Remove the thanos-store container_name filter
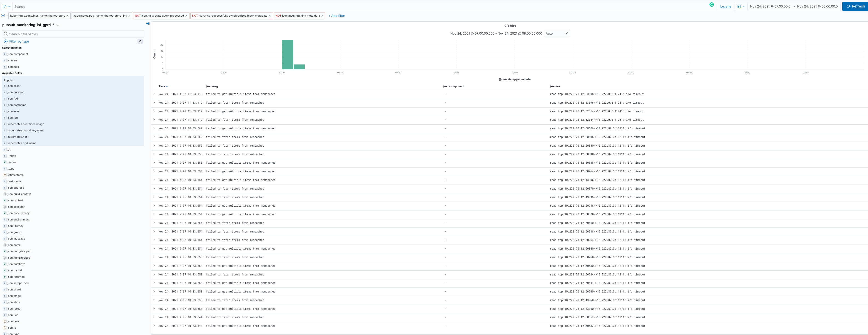Screen dimensions: 868x335 [x=67, y=16]
